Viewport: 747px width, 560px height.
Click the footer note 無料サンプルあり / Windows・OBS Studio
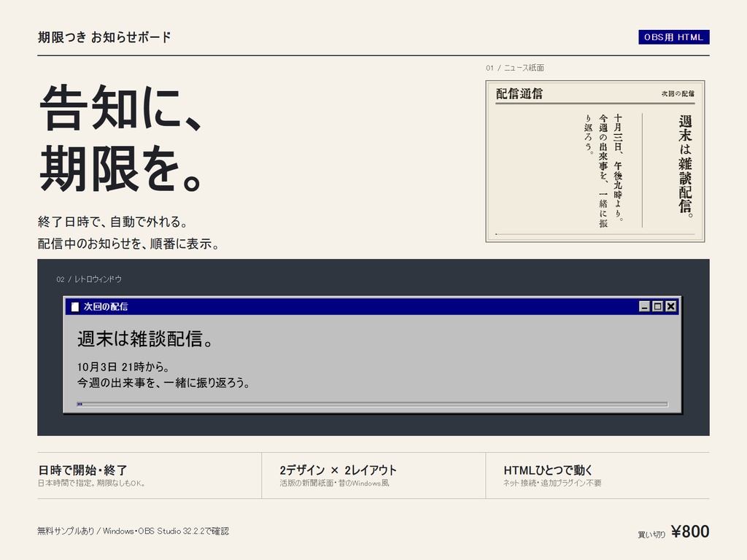[133, 531]
